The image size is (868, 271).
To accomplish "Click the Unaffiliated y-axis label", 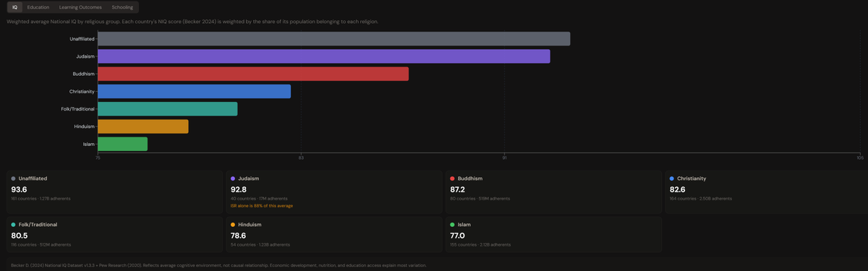I will pos(81,38).
